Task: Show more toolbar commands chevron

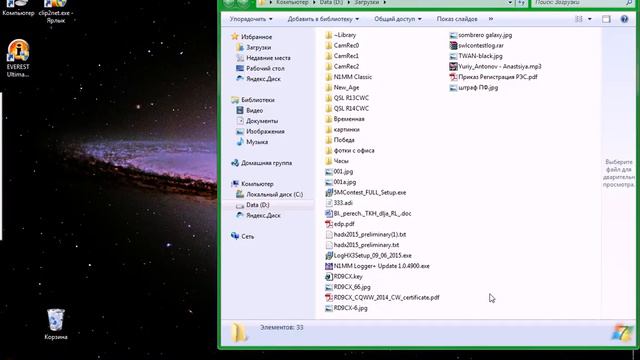Action: (x=491, y=19)
